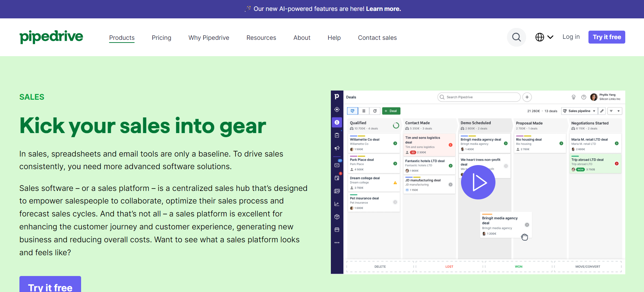The width and height of the screenshot is (644, 292).
Task: Switch to pipeline kanban view
Action: point(352,111)
